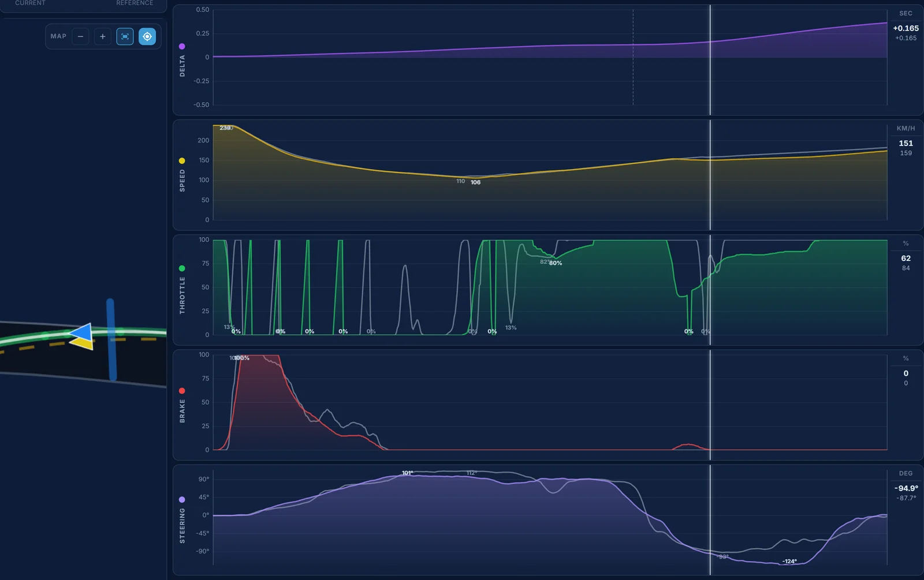Click the MAP label in map controls
The width and height of the screenshot is (924, 580).
coord(58,36)
